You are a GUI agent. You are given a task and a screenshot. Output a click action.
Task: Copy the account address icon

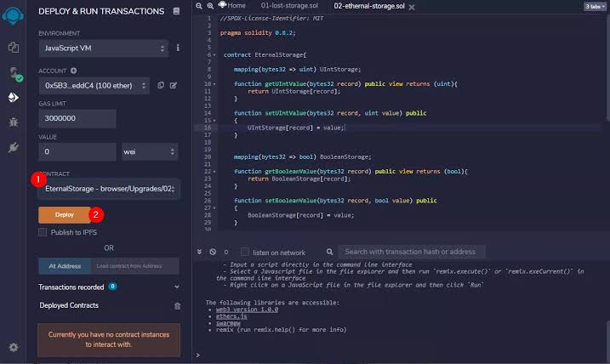161,85
